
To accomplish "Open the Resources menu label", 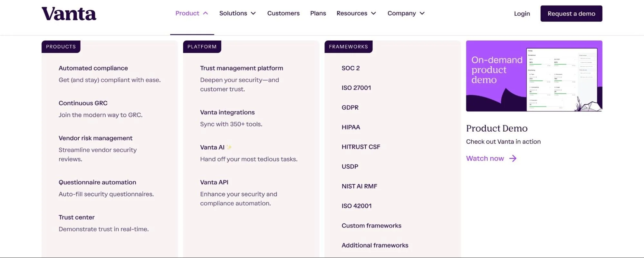I will pos(352,13).
